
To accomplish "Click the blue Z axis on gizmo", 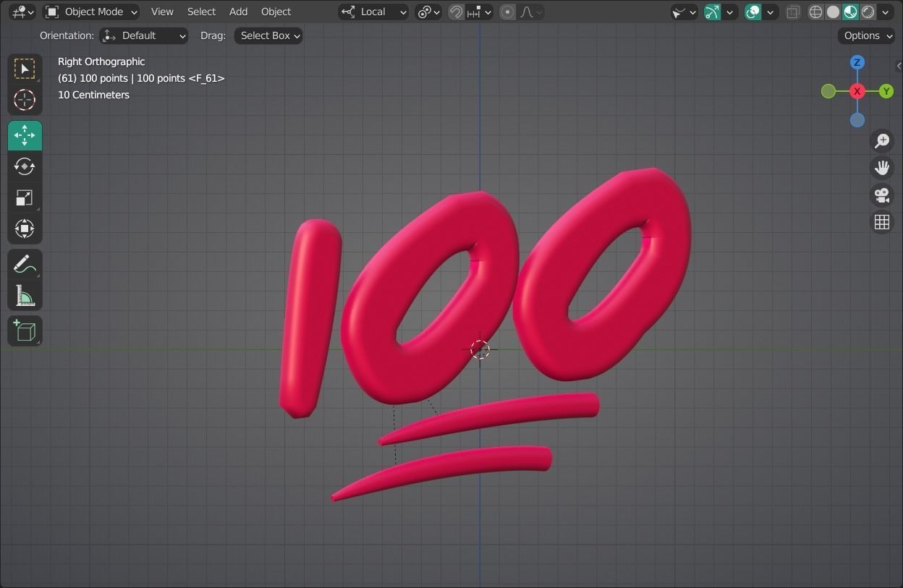I will coord(857,62).
